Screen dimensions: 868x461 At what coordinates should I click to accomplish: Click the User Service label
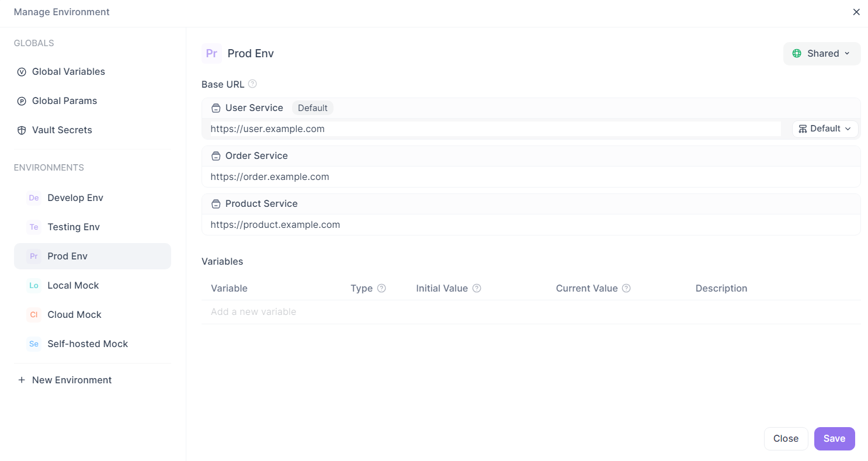pyautogui.click(x=254, y=108)
